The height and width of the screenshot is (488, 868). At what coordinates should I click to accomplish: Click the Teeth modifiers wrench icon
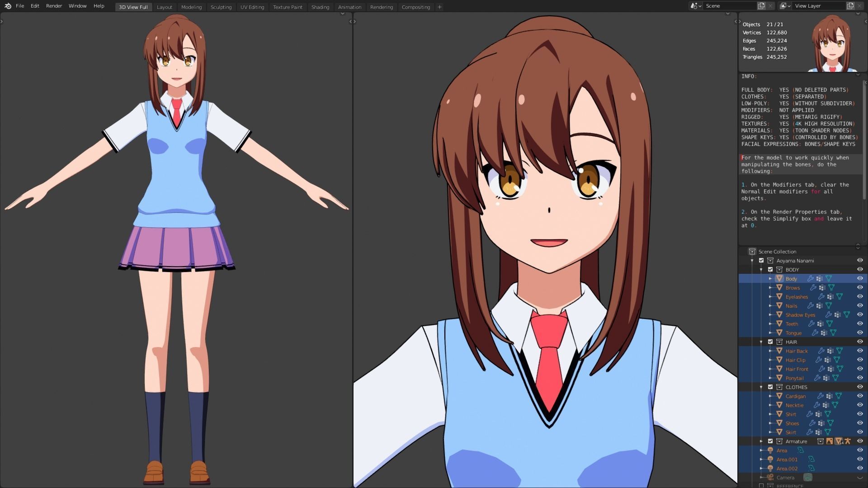pyautogui.click(x=811, y=324)
